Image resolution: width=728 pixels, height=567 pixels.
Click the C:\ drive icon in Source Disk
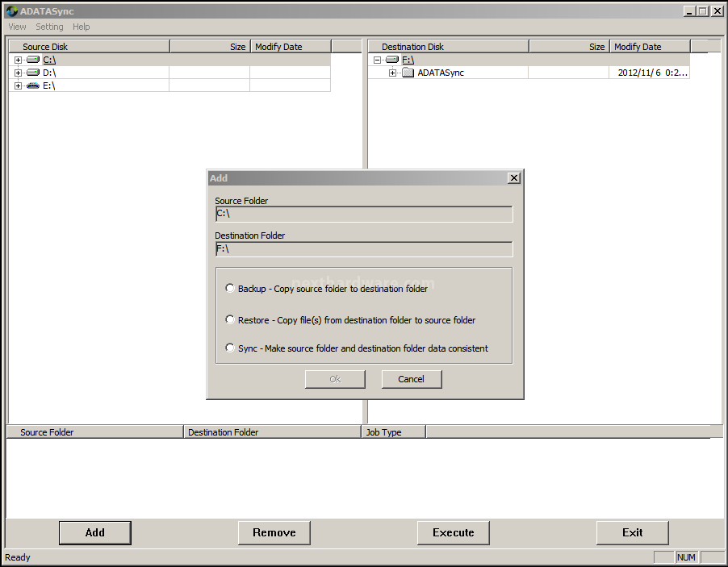[x=33, y=60]
